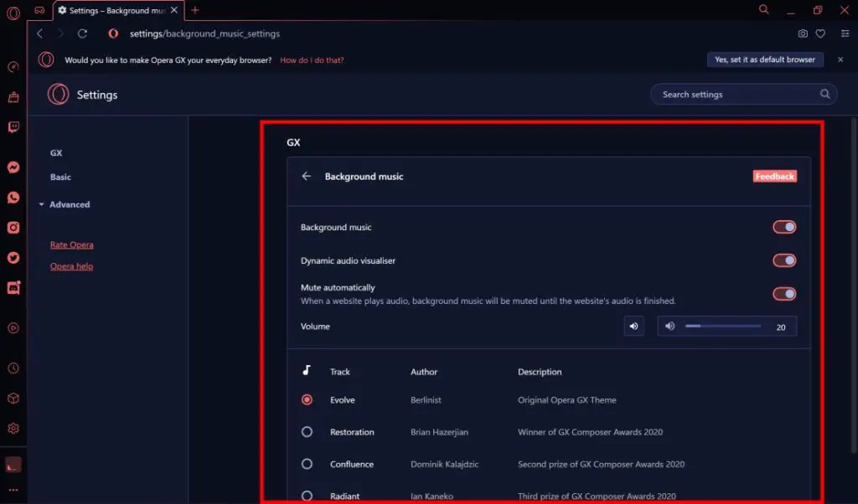Screen dimensions: 858x504
Task: Click the Dominik Kalajdzic author text
Action: 444,464
